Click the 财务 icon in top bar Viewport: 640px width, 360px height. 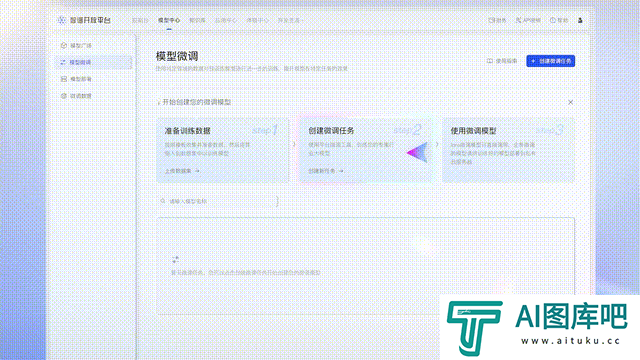coord(491,20)
